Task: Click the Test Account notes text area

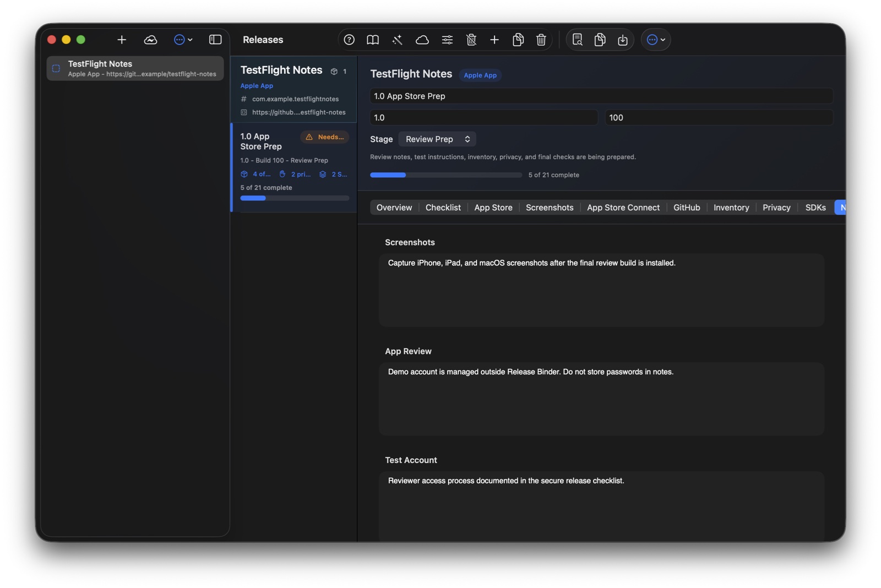Action: tap(601, 506)
